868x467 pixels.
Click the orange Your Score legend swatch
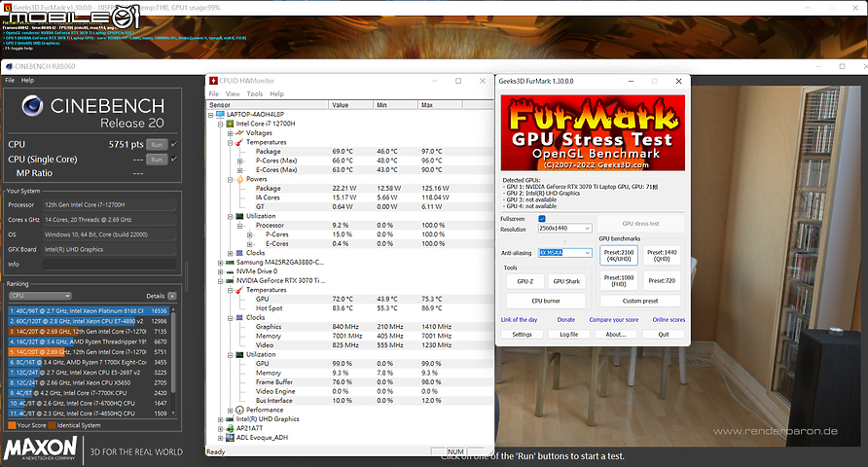tap(12, 425)
